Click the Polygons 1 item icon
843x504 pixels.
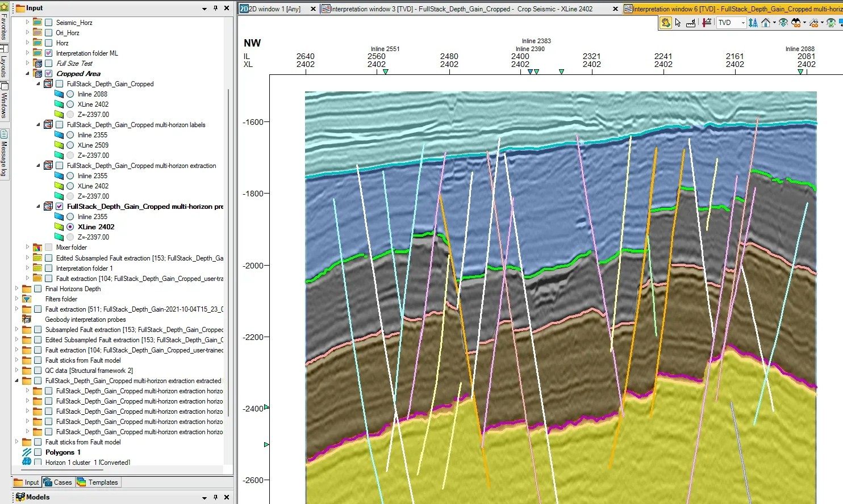pyautogui.click(x=27, y=452)
